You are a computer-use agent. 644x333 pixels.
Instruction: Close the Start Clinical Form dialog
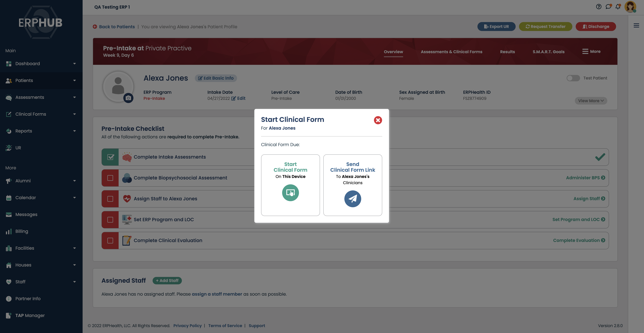click(378, 120)
